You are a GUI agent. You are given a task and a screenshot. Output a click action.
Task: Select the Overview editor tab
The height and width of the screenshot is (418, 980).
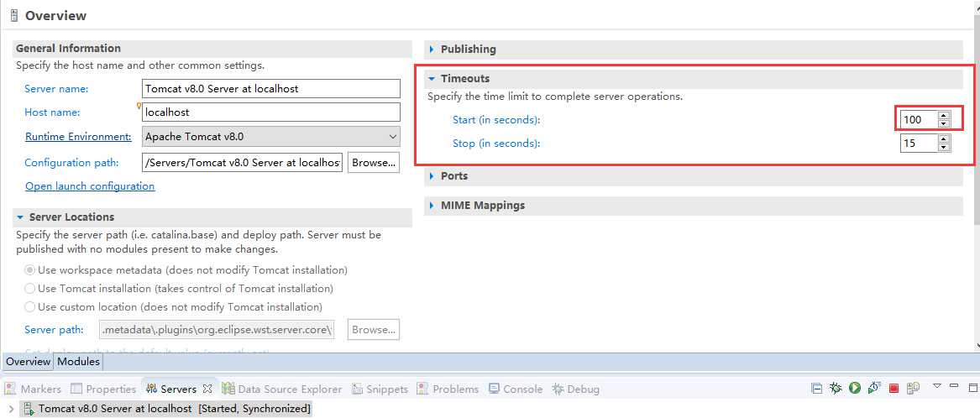point(28,362)
